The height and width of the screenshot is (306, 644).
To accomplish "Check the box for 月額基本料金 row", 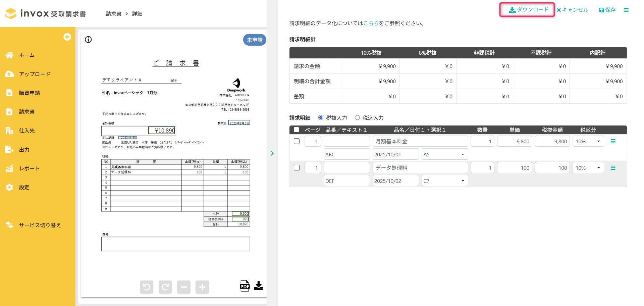I will 297,141.
